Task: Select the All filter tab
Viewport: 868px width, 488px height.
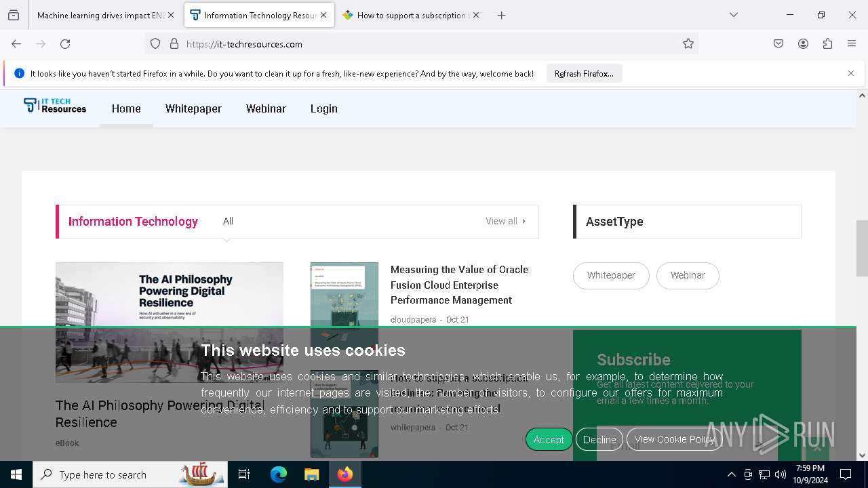Action: (228, 222)
